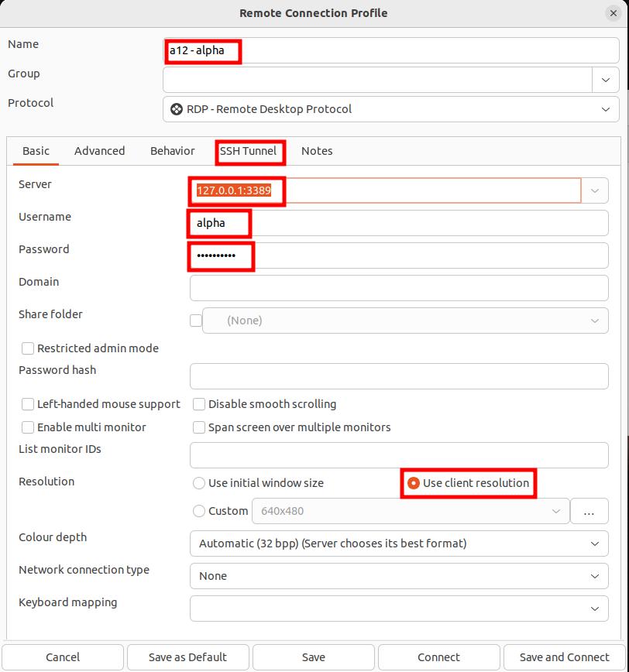Image resolution: width=629 pixels, height=672 pixels.
Task: Check Disable smooth scrolling
Action: [199, 404]
